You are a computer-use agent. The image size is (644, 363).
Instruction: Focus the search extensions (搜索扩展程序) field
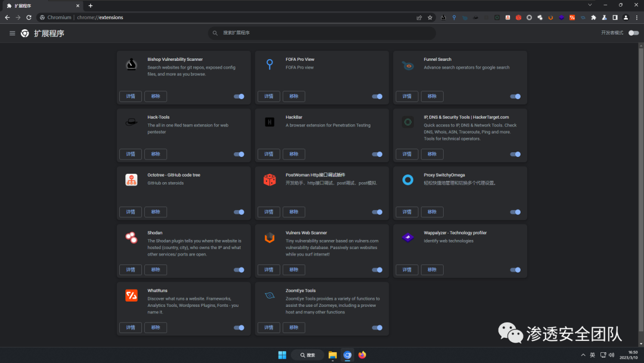tap(322, 33)
